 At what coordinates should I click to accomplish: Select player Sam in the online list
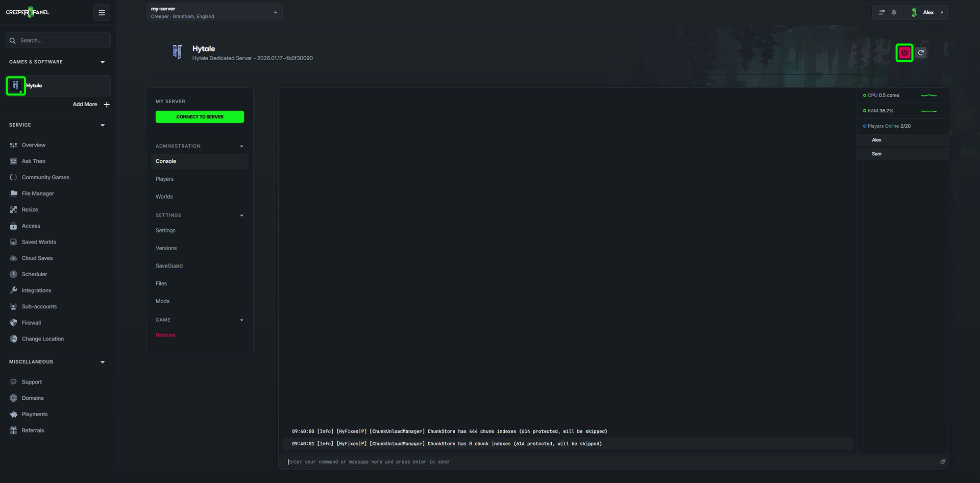pyautogui.click(x=902, y=154)
